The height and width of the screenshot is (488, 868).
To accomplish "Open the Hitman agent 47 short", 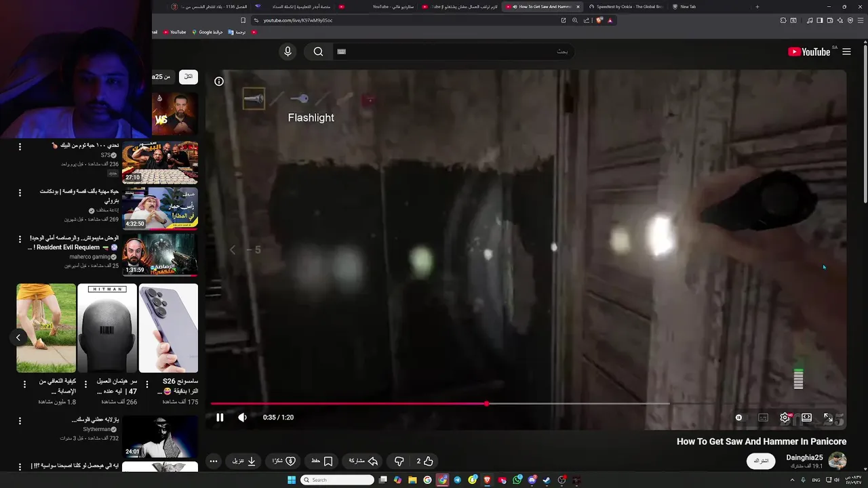I will 107,328.
